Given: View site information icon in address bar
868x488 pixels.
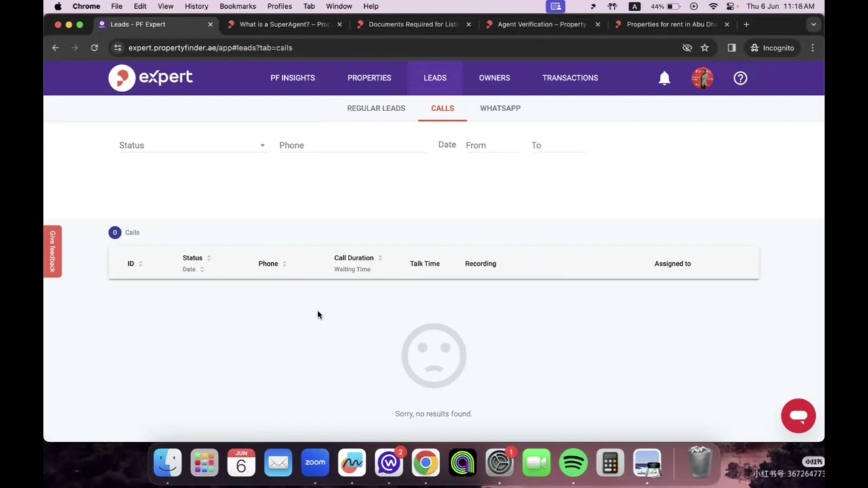Looking at the screenshot, I should pos(117,47).
